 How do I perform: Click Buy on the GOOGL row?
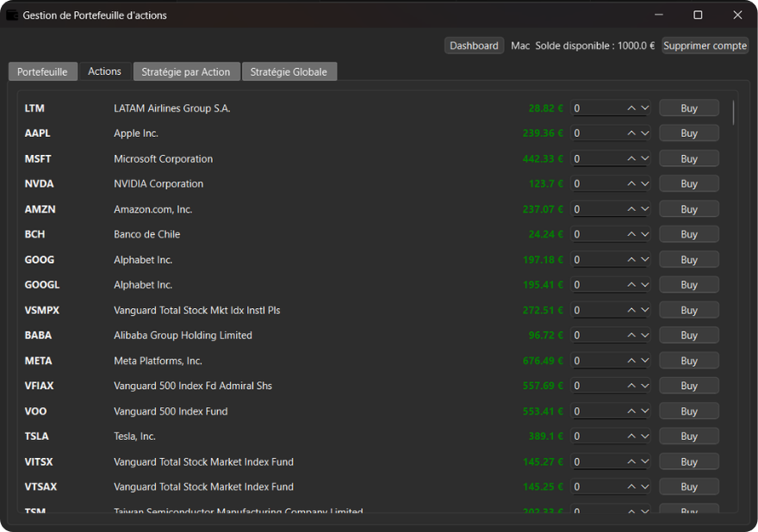(x=689, y=285)
